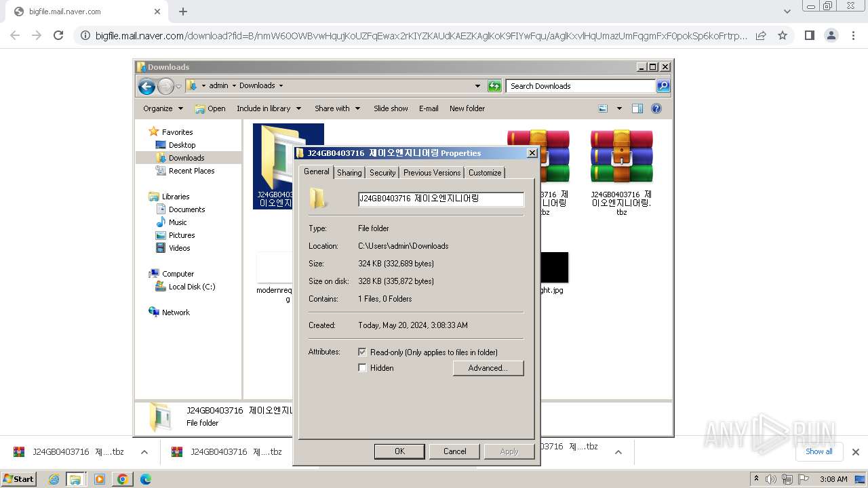Screen dimensions: 868x488
Task: Close the downloads shelf bar
Action: (856, 452)
